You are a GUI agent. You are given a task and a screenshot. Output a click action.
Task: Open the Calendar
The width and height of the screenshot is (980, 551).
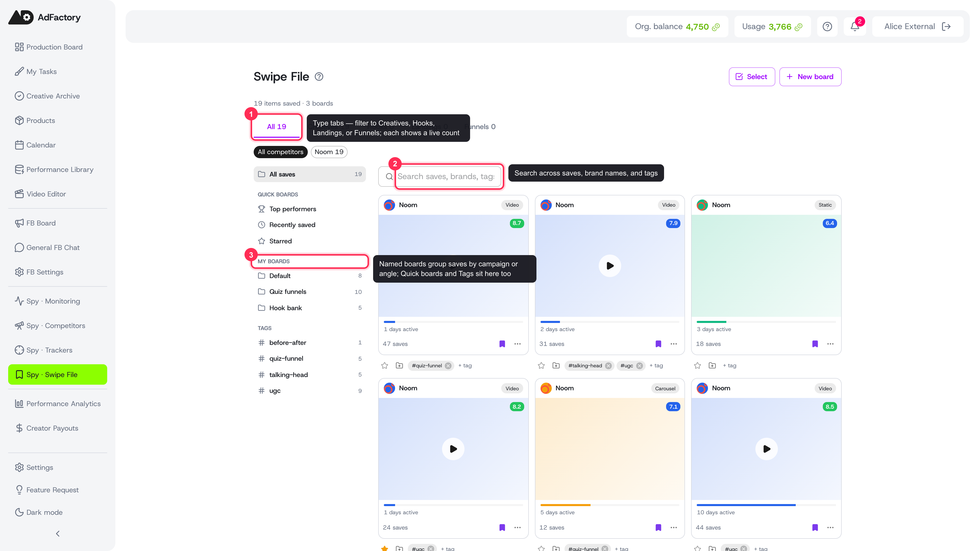[58, 145]
